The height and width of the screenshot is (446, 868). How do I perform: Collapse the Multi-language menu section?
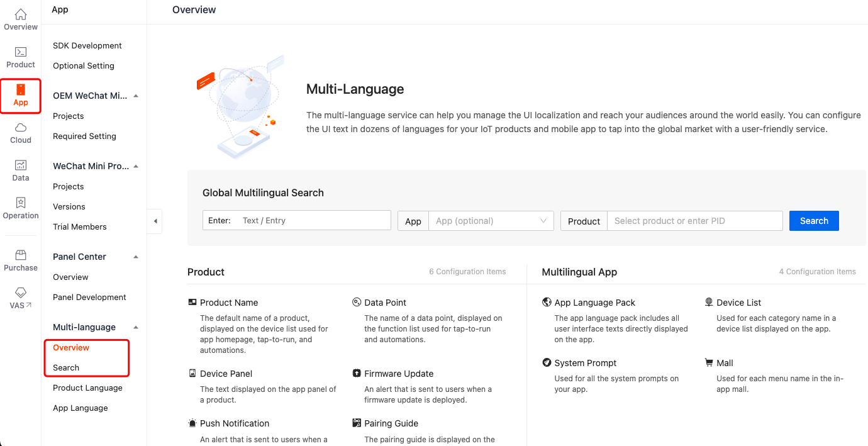[135, 327]
